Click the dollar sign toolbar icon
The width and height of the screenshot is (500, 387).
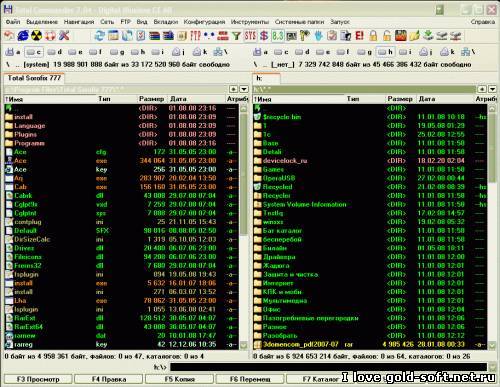[264, 35]
